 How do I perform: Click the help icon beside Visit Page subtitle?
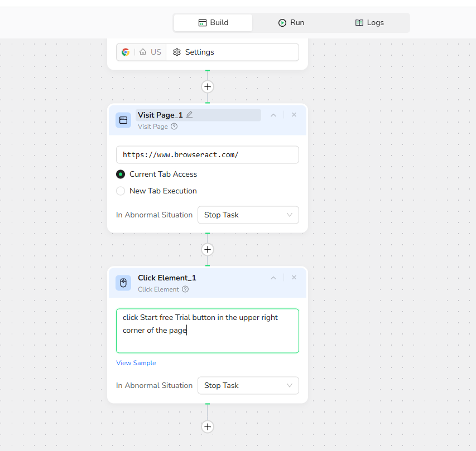(x=174, y=127)
